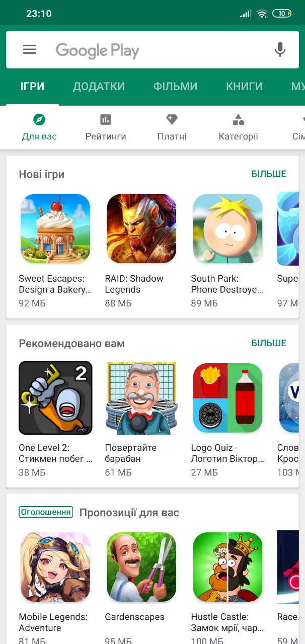
Task: Open Mobile Legends: Adventure thumbnail
Action: (55, 567)
